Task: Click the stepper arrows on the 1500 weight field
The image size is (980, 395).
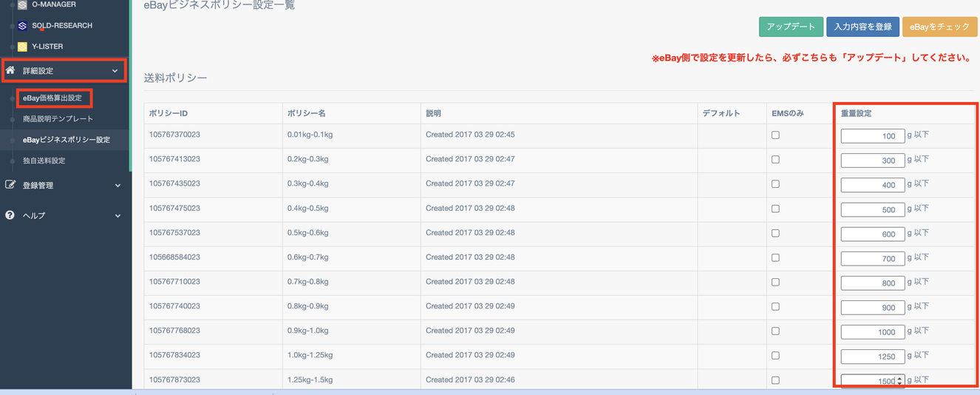Action: (899, 381)
